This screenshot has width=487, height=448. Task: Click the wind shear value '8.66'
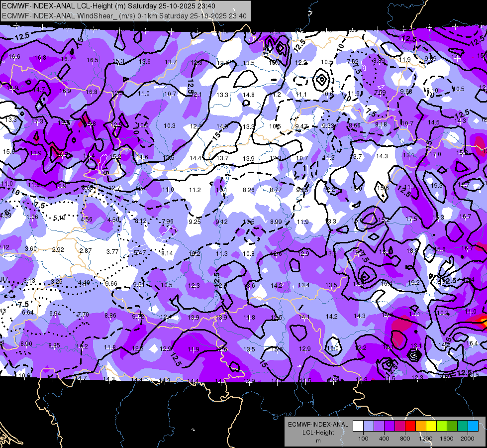(x=355, y=125)
